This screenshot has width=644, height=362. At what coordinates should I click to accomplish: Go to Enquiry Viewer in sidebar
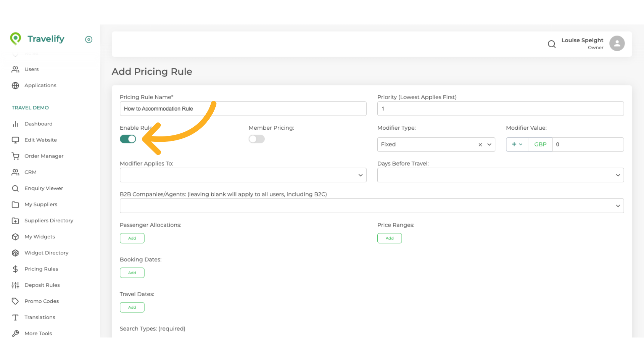point(44,188)
